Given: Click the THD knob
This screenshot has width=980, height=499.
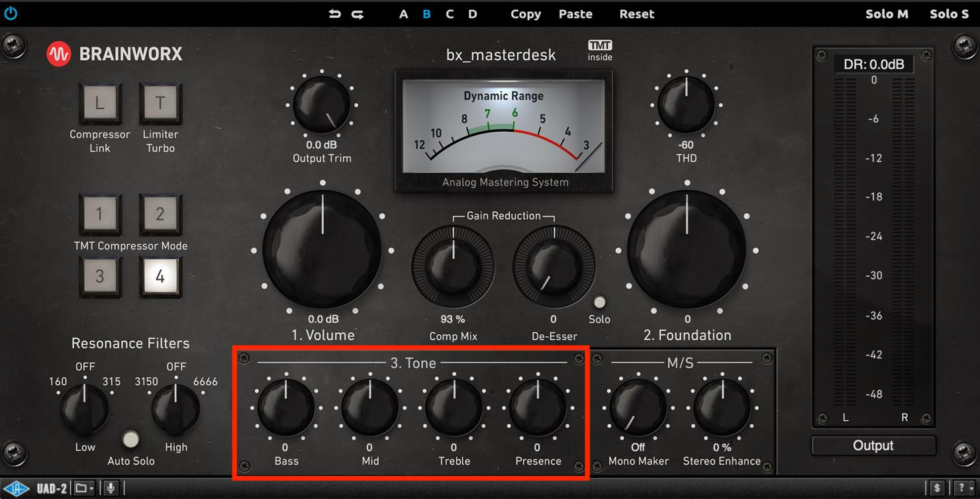Looking at the screenshot, I should [x=686, y=105].
